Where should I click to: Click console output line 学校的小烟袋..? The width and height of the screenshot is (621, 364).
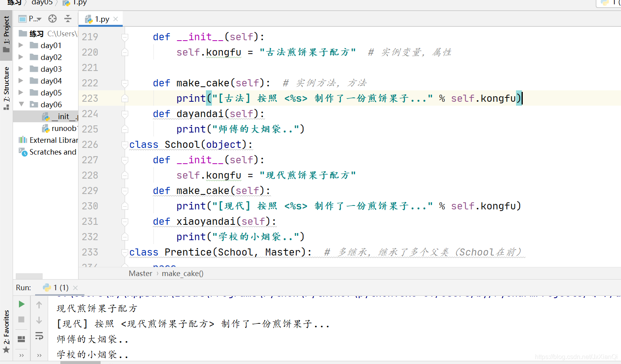pos(92,355)
